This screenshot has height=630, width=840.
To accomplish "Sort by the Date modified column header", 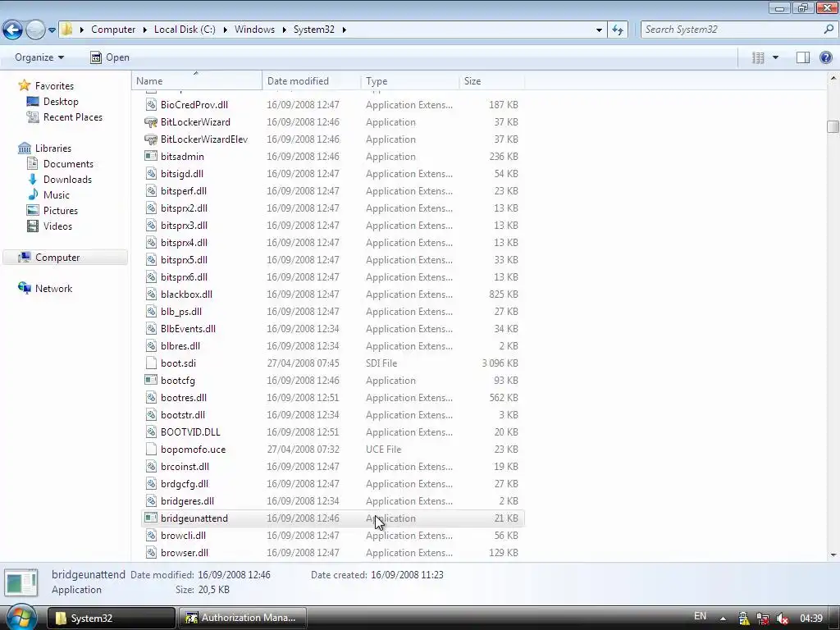I will pos(312,81).
